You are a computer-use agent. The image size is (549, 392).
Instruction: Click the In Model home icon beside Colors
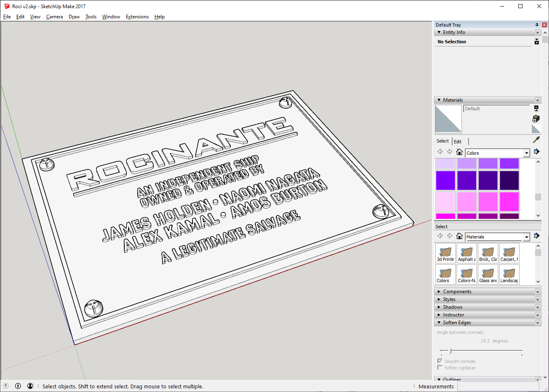[459, 152]
